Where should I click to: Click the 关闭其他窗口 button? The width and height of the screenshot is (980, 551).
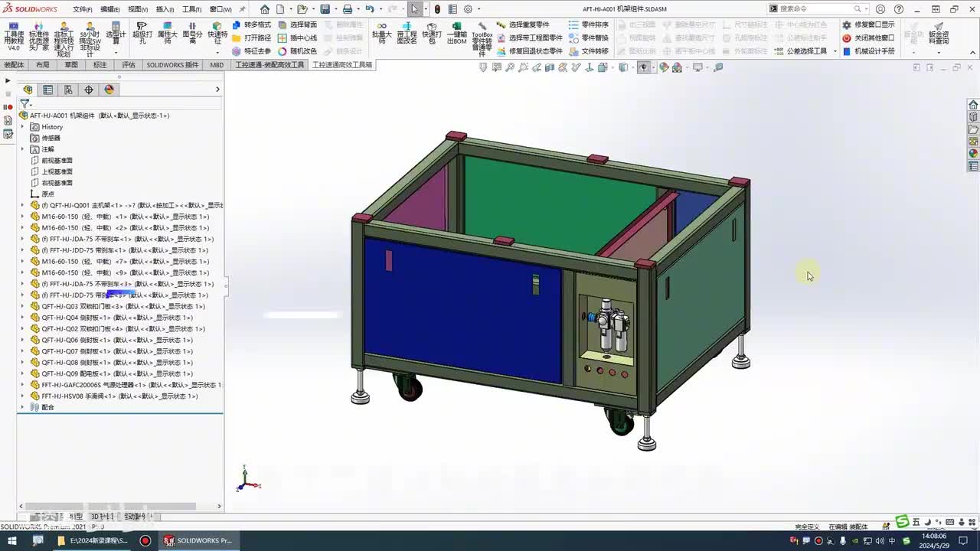(868, 37)
